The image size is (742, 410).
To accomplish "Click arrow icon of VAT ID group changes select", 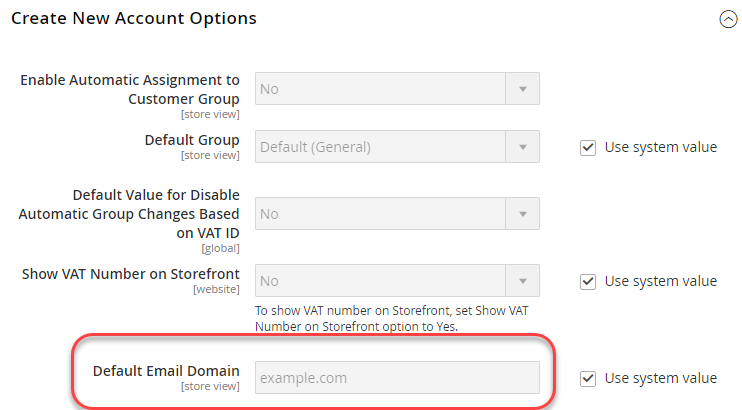I will tap(522, 214).
